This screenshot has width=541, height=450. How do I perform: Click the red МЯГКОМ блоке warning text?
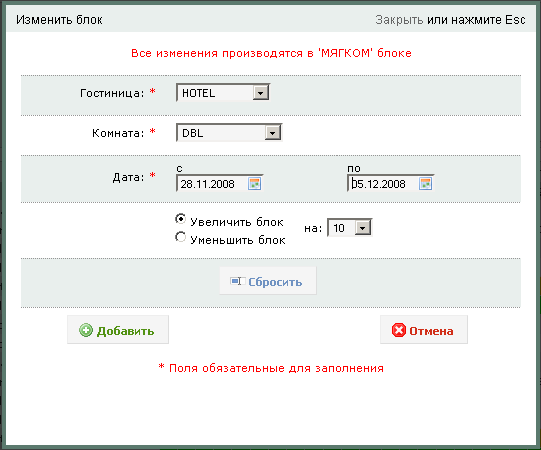click(271, 53)
